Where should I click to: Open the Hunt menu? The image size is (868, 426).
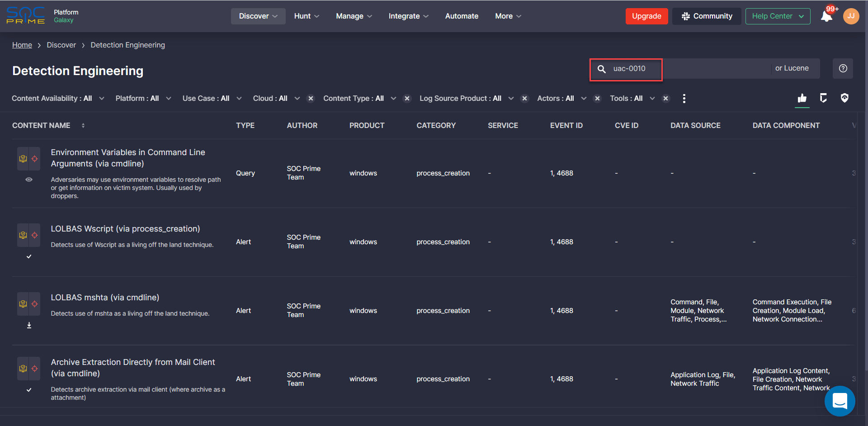[307, 16]
